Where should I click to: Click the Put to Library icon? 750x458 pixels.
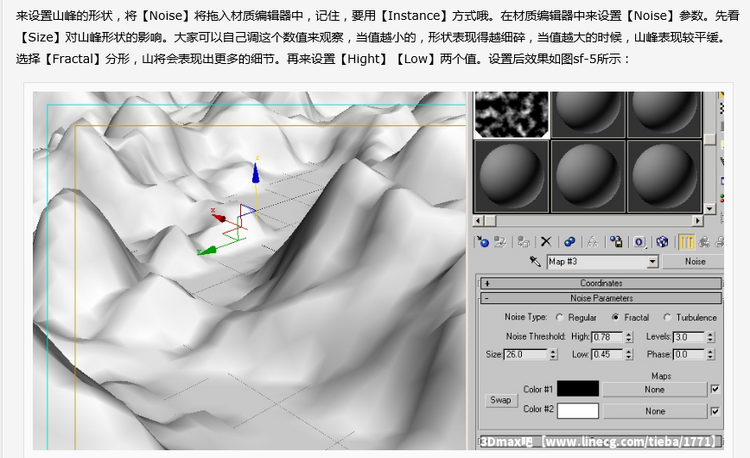coord(616,241)
